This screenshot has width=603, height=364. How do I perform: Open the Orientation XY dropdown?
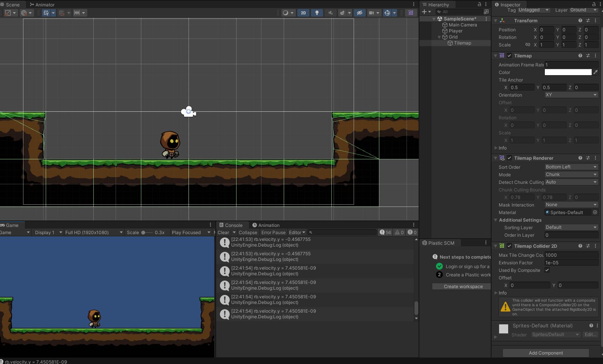click(x=571, y=95)
